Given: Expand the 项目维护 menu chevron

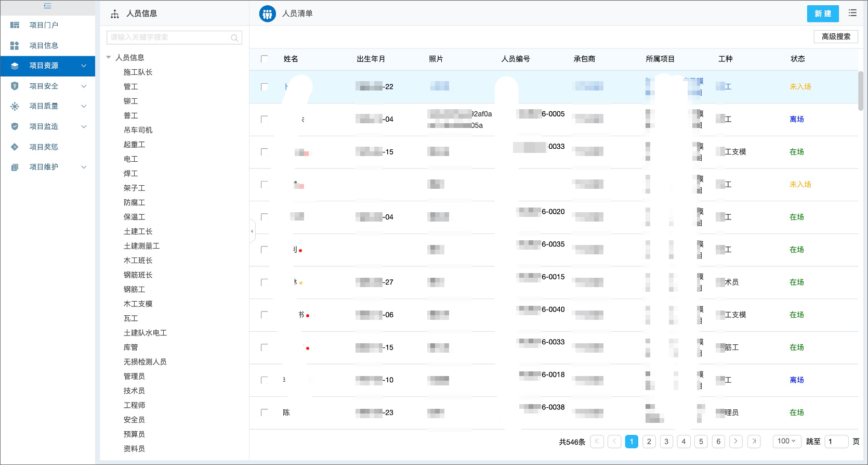Looking at the screenshot, I should [x=84, y=167].
